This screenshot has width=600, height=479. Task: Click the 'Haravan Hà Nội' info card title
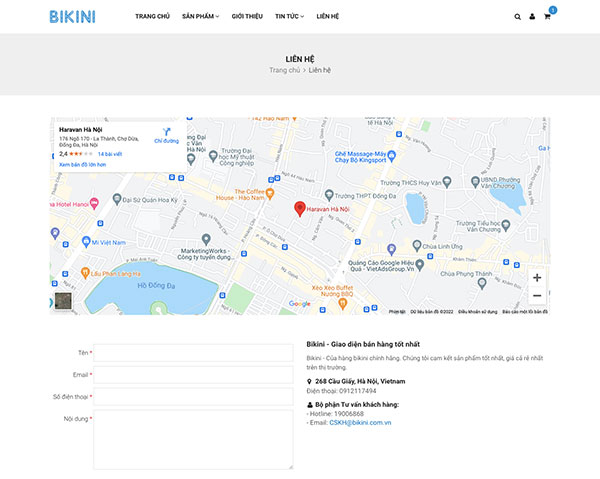81,130
